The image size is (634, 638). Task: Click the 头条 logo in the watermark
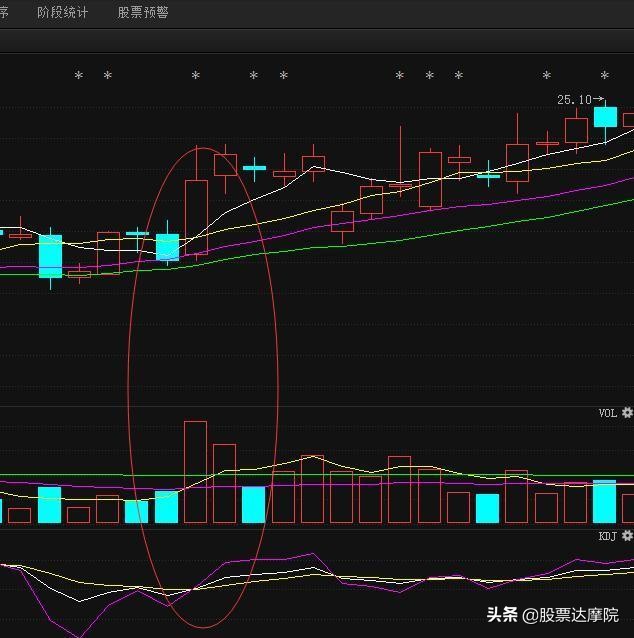click(502, 615)
